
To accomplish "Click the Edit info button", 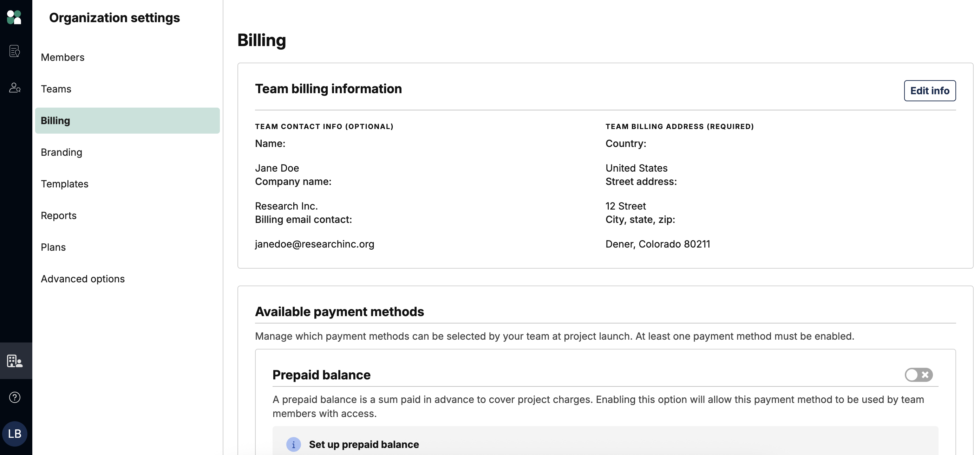I will 929,91.
